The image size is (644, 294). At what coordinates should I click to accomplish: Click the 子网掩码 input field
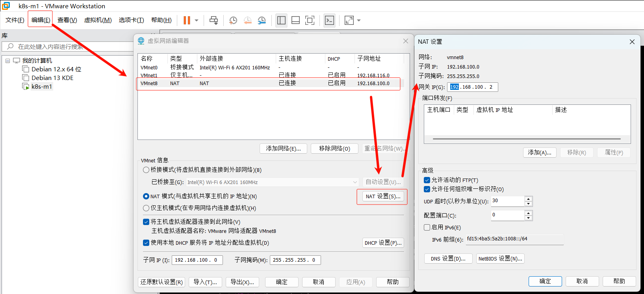pos(295,260)
